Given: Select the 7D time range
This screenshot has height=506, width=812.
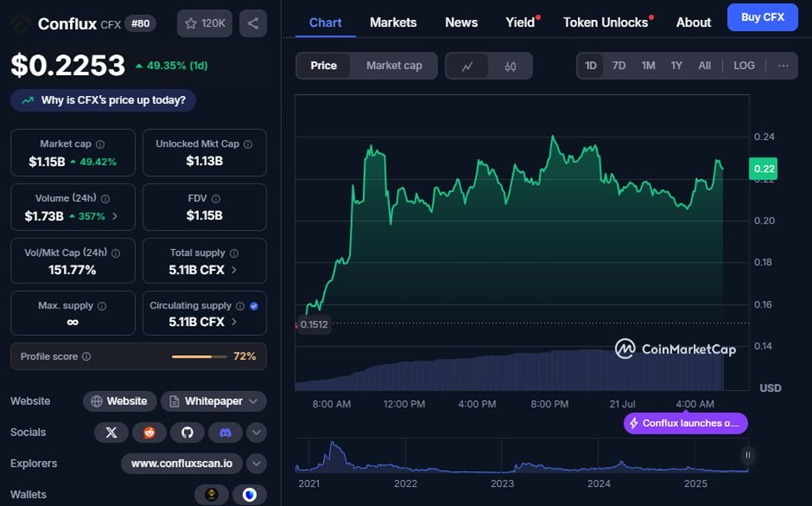Looking at the screenshot, I should pos(619,66).
